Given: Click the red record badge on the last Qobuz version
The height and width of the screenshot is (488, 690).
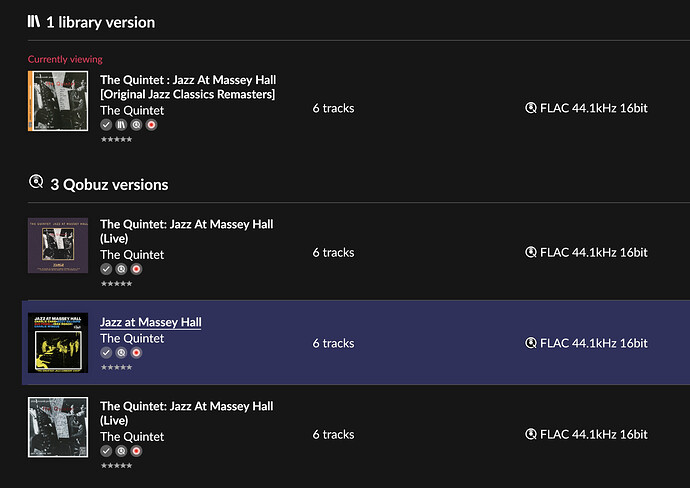Looking at the screenshot, I should point(136,451).
